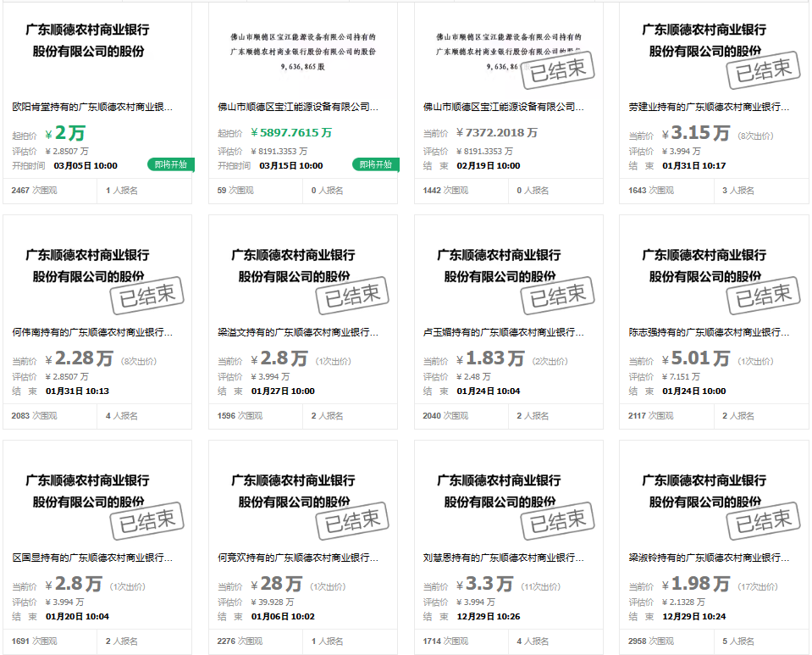
Task: Click start time 03月05日 10:00
Action: (86, 166)
